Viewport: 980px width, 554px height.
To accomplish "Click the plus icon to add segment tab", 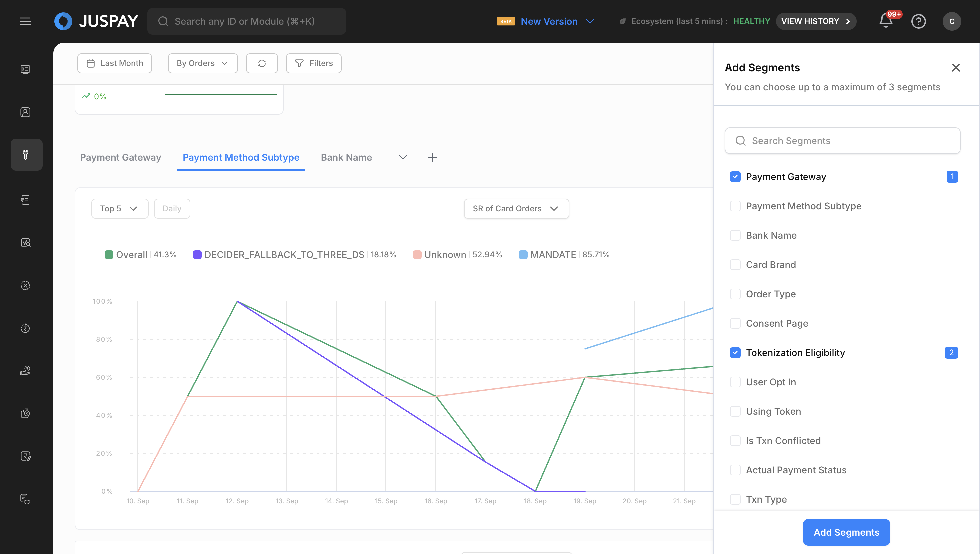I will 432,158.
